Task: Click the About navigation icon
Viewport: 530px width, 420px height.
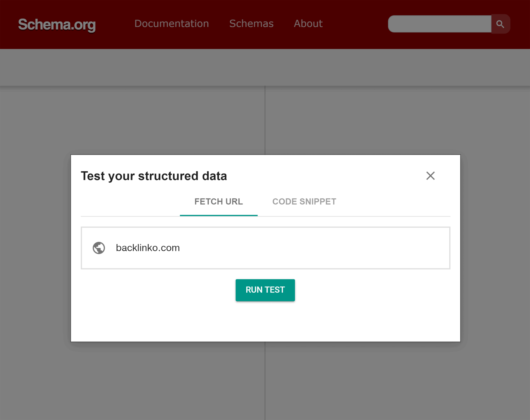Action: pyautogui.click(x=308, y=24)
